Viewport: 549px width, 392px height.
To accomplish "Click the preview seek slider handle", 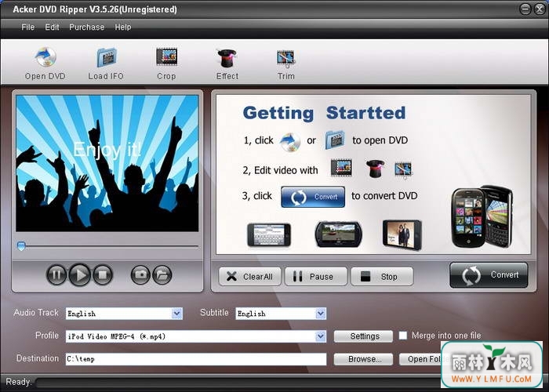I will coord(21,246).
